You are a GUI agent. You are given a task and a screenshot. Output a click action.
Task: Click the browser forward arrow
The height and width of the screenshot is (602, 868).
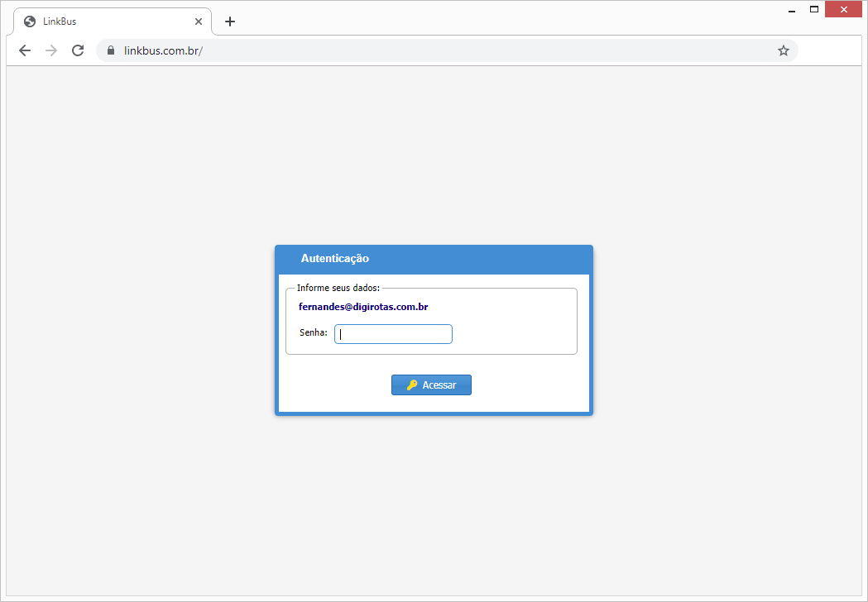point(51,50)
